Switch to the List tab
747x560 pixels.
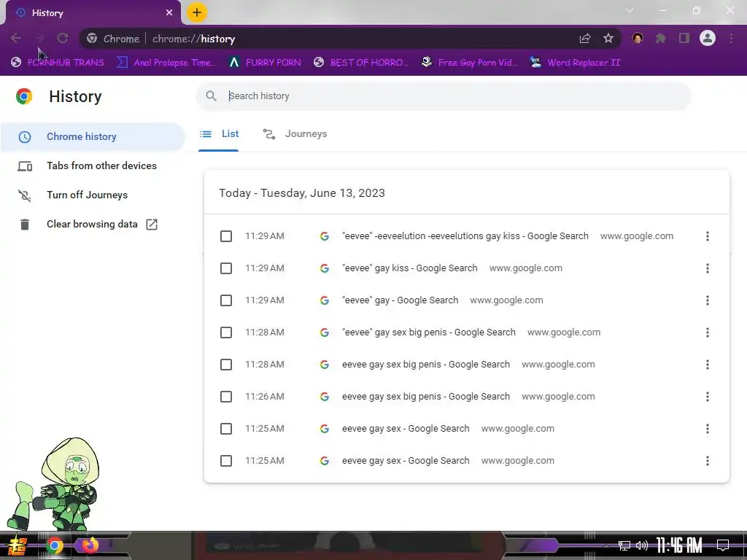(x=219, y=134)
